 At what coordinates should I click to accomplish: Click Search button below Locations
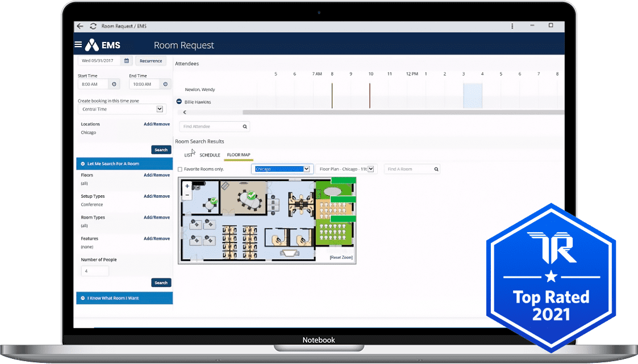point(161,150)
